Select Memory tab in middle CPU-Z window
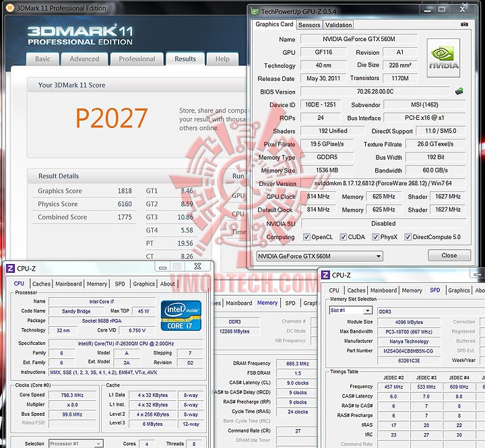Image resolution: width=485 pixels, height=448 pixels. 267,302
